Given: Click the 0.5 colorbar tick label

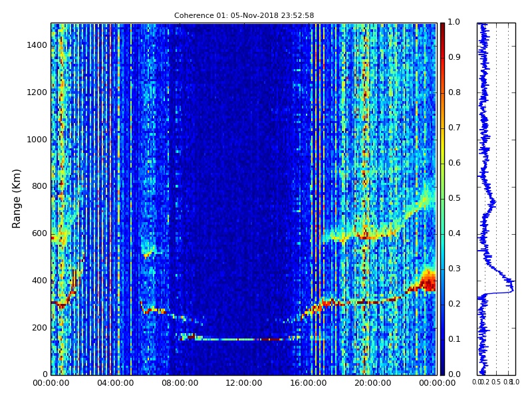Looking at the screenshot, I should click(454, 198).
